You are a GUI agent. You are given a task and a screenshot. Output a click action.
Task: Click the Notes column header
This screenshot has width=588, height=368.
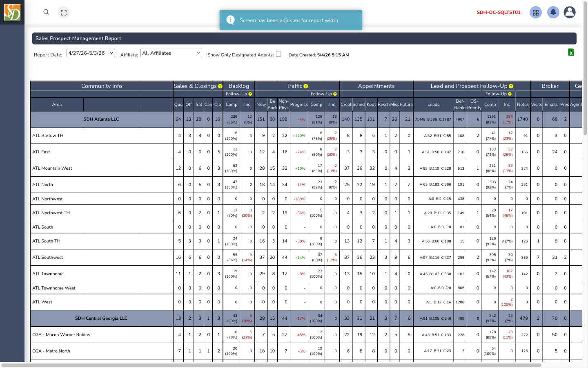click(523, 105)
